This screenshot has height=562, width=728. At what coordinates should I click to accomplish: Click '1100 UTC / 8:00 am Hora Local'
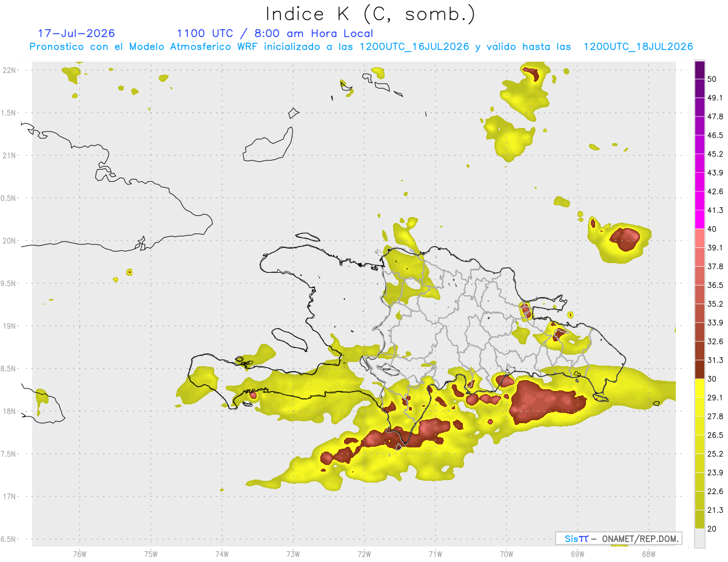[x=275, y=33]
